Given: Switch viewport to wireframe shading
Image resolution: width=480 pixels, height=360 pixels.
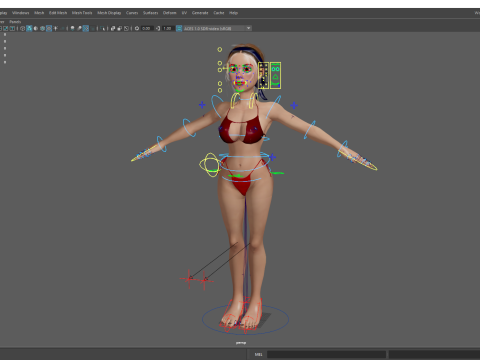Looking at the screenshot, I should (23, 29).
